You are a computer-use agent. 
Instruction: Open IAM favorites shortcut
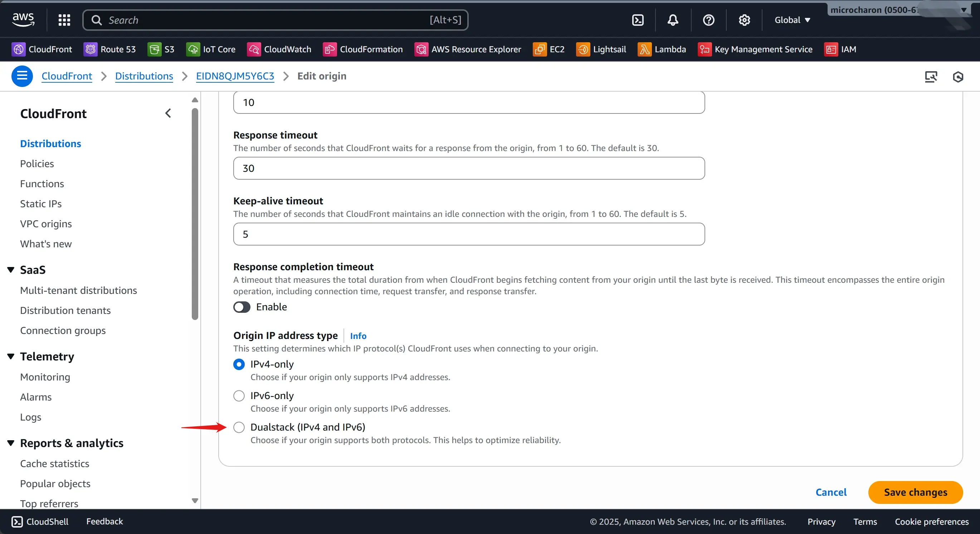[x=840, y=49]
